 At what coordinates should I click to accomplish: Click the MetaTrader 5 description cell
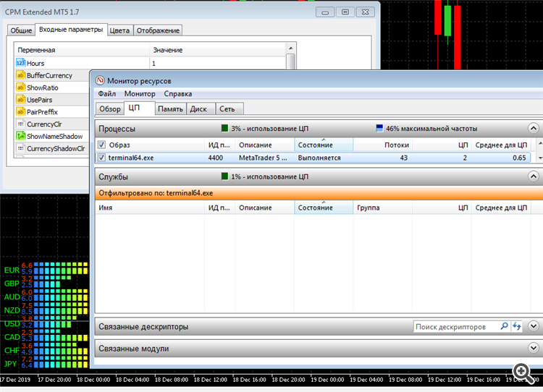263,158
